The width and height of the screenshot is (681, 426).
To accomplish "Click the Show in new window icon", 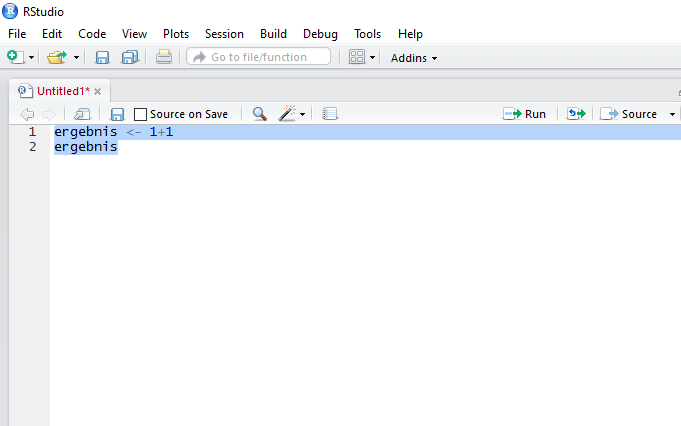I will 82,114.
